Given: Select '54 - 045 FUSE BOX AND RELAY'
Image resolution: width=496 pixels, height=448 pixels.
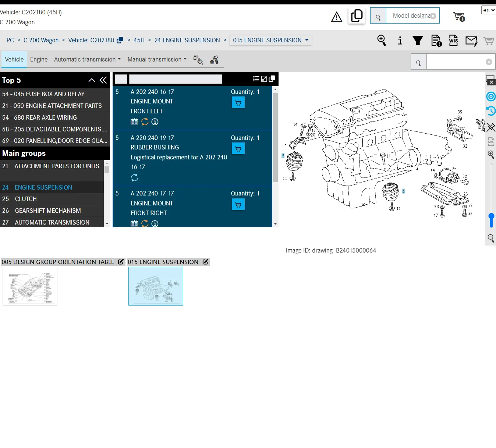Looking at the screenshot, I should (55, 94).
